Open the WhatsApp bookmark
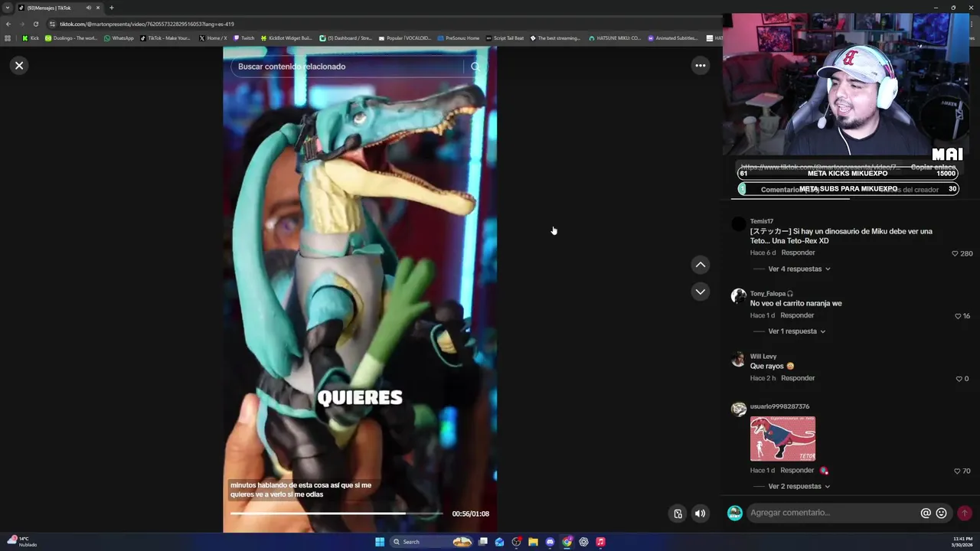980x551 pixels. [x=119, y=38]
